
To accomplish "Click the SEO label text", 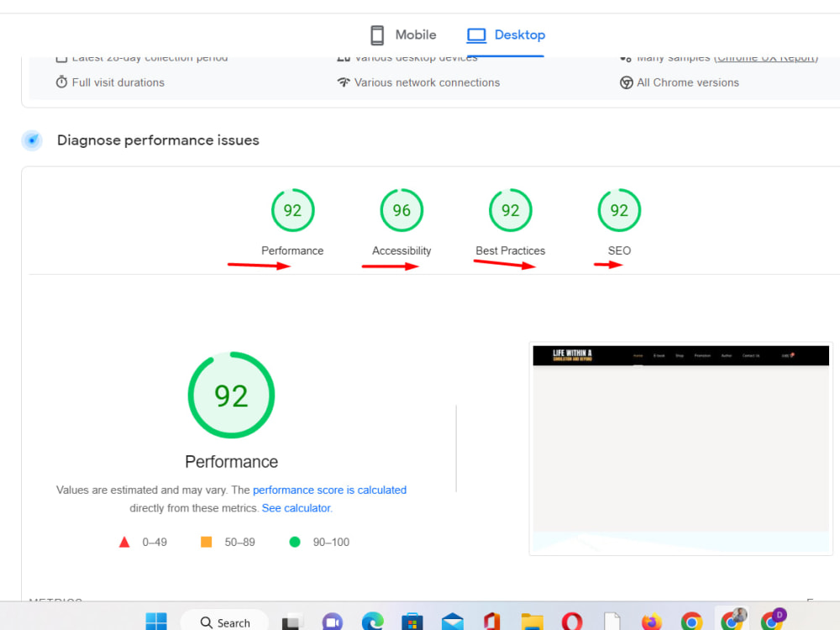I will 619,250.
